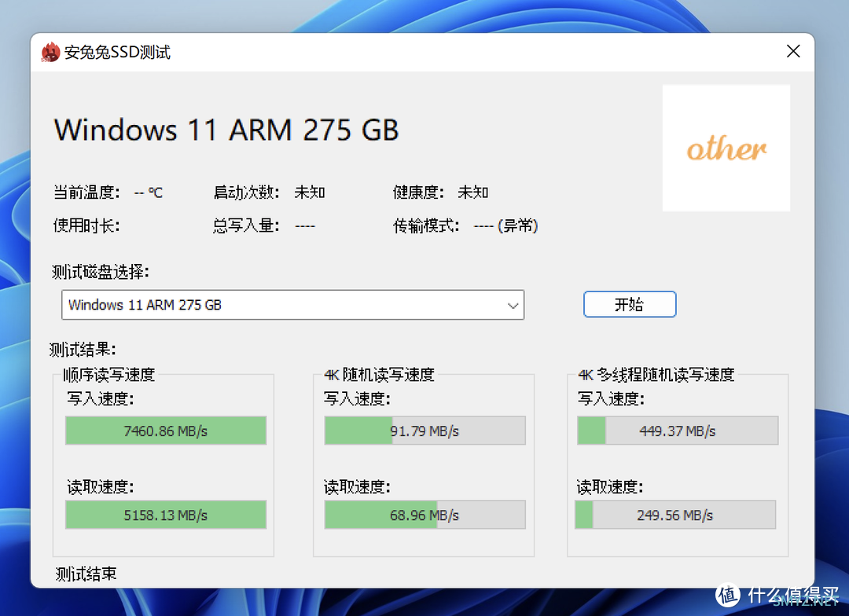Click the 测试磁盘选择 label

coord(101,272)
